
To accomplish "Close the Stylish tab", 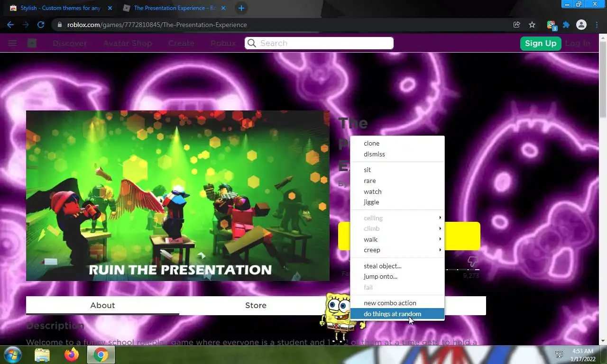I will [x=110, y=8].
